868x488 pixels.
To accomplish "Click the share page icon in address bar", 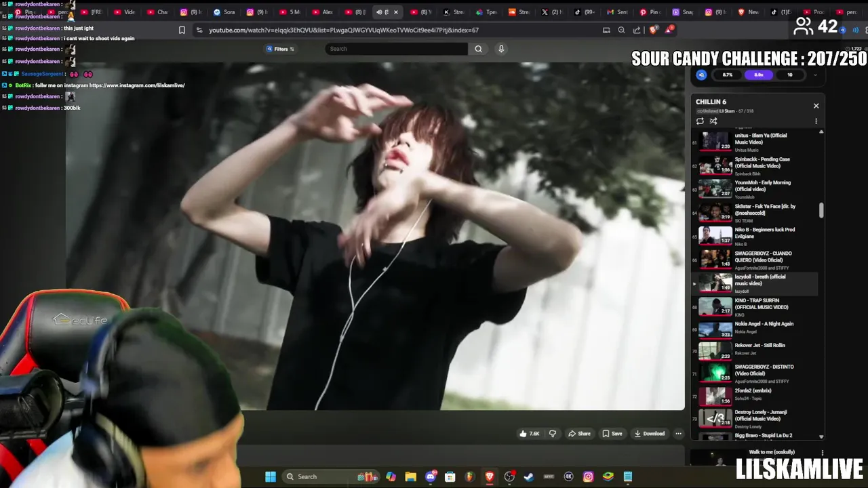I will pos(637,30).
